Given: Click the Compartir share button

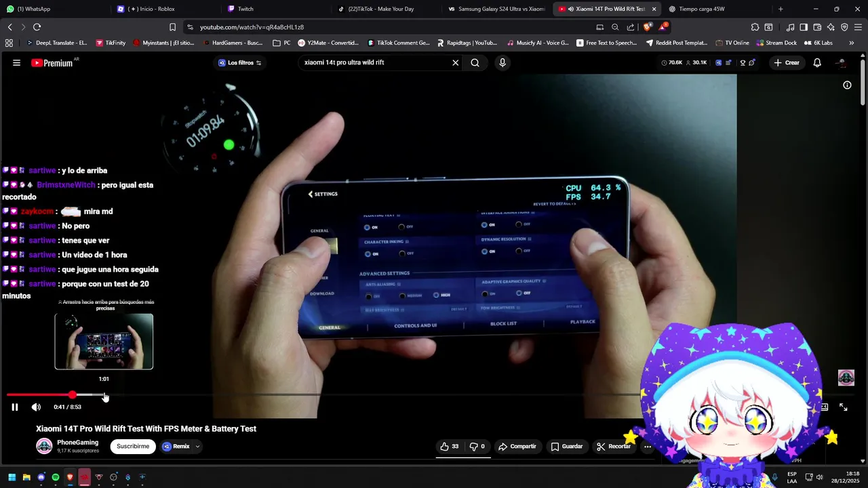Looking at the screenshot, I should click(517, 447).
